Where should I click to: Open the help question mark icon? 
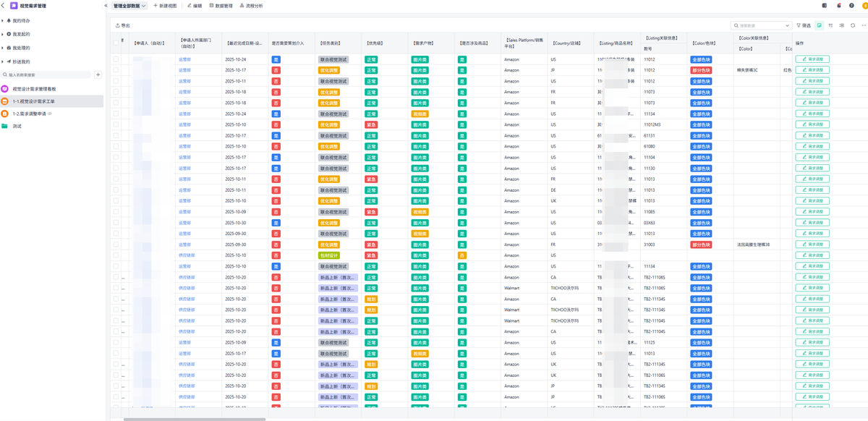pos(850,5)
